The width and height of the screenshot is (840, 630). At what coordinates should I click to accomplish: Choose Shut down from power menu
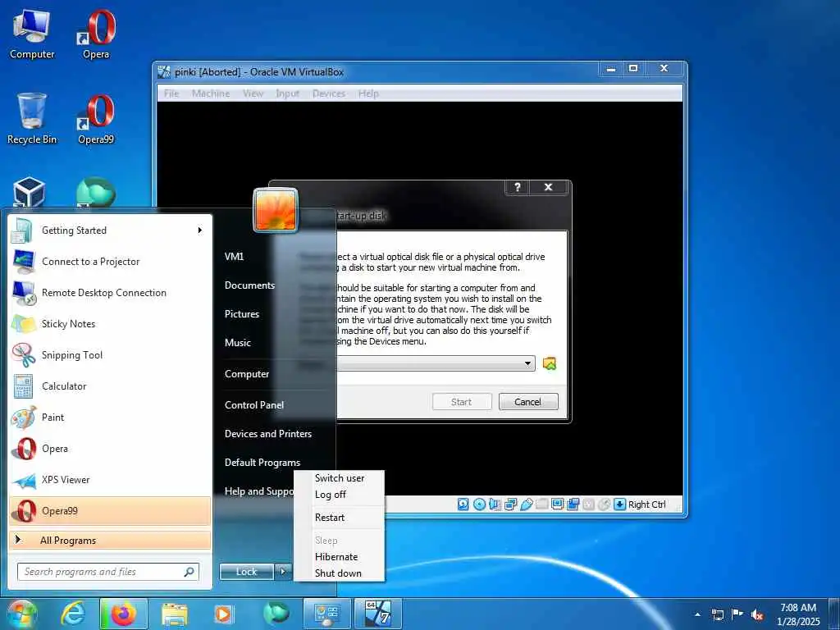[339, 573]
